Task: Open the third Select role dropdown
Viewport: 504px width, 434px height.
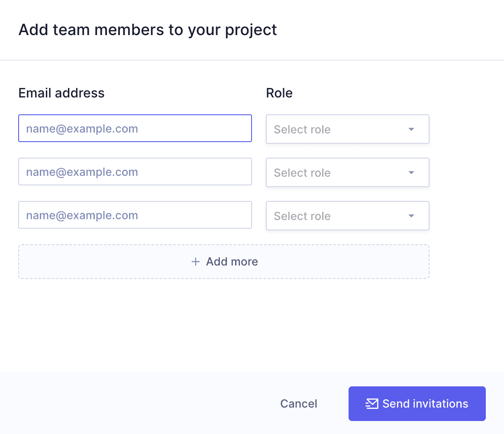Action: coord(347,215)
